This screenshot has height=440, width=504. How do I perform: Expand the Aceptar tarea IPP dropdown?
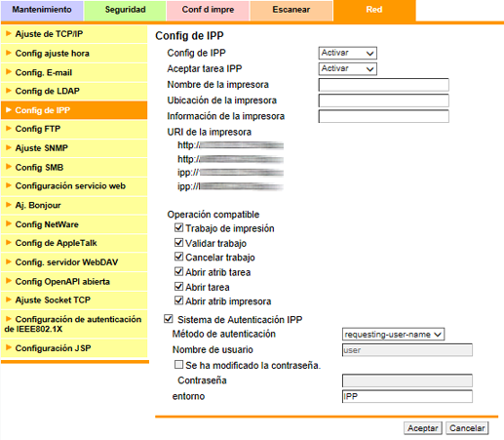pyautogui.click(x=347, y=68)
